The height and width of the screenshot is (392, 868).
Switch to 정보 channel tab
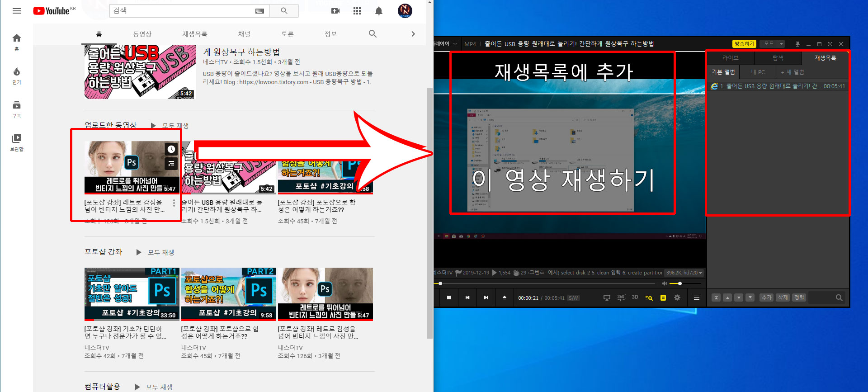click(x=330, y=34)
